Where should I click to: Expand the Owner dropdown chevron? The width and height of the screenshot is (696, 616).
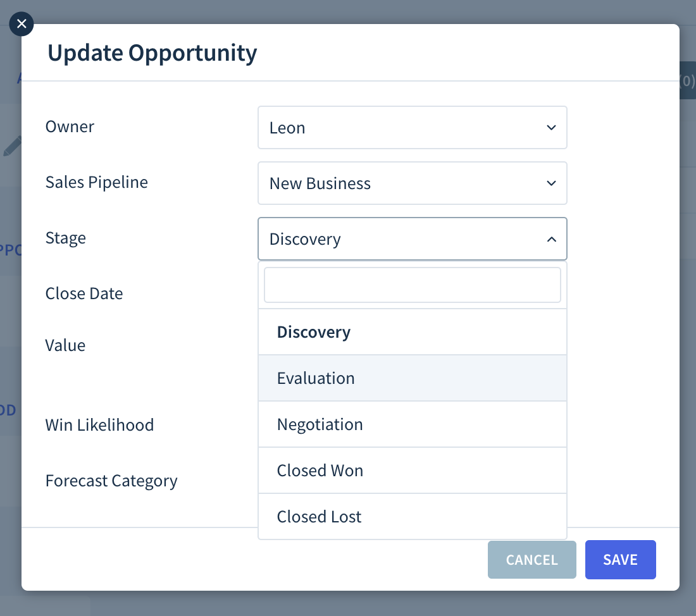point(551,128)
